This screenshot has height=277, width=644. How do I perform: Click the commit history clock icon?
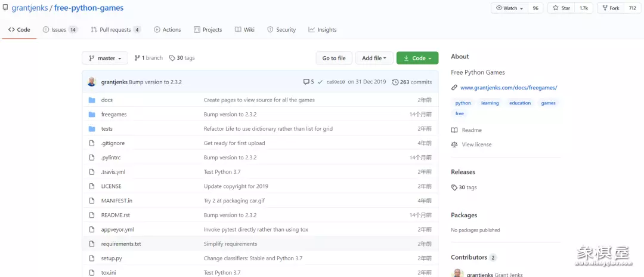[x=395, y=82]
